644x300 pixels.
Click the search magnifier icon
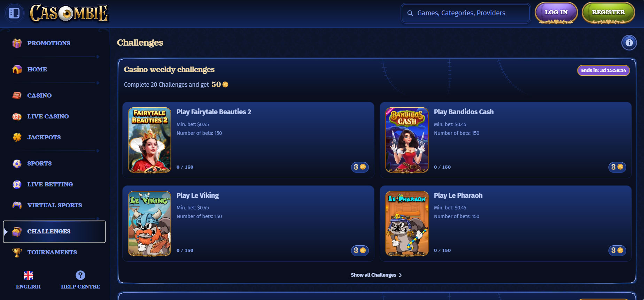click(x=410, y=13)
